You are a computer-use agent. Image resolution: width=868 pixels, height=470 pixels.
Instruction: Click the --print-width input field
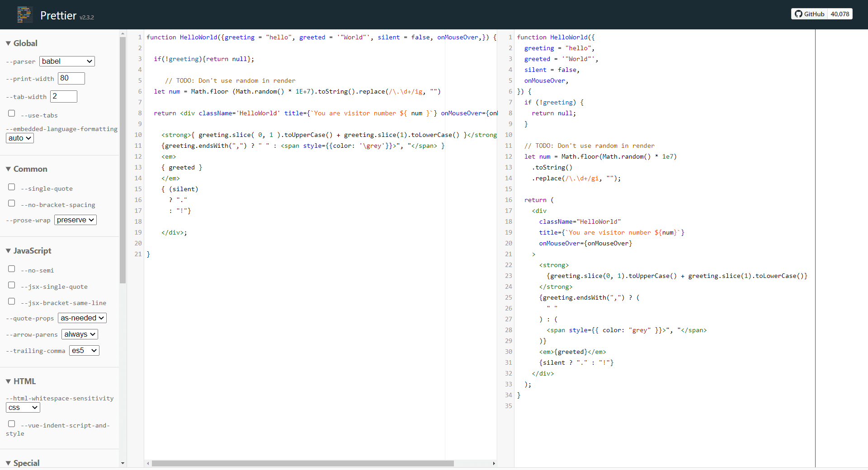coord(71,78)
